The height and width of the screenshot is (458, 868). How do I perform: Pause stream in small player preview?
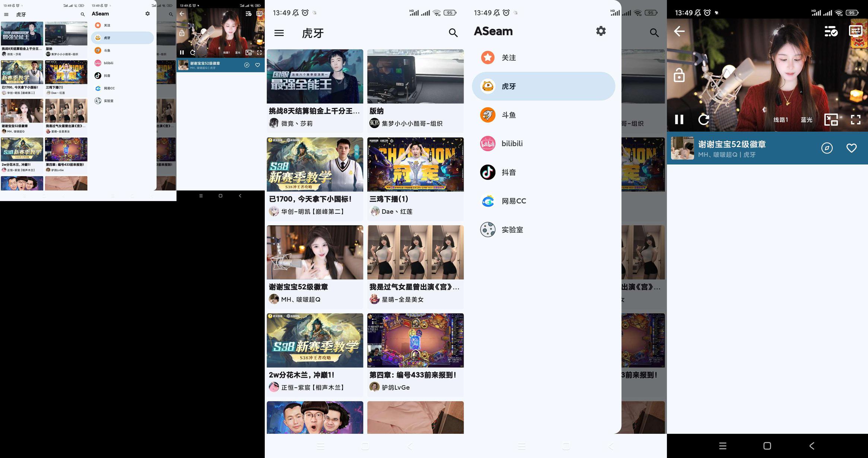(x=182, y=53)
